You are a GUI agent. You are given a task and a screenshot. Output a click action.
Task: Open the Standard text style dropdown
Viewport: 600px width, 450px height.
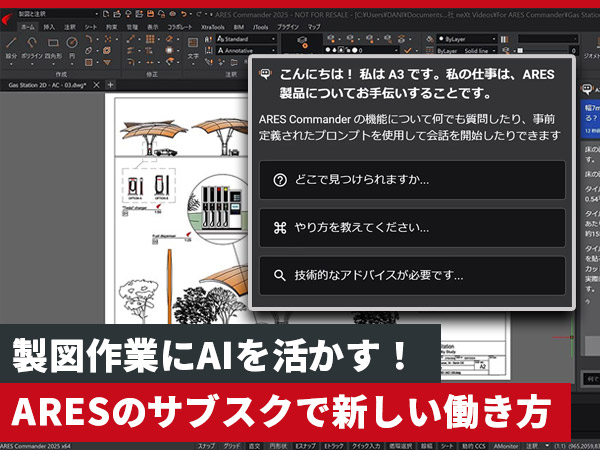click(246, 39)
